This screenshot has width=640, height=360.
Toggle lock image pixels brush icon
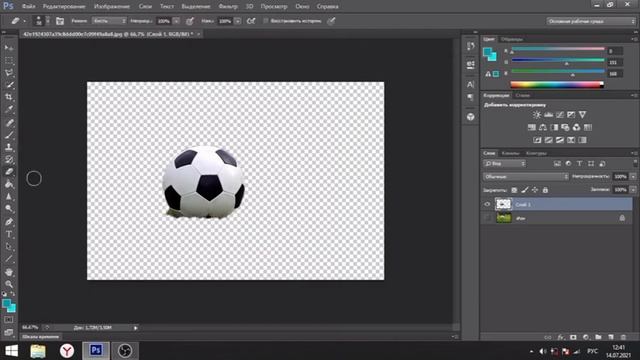pos(524,190)
